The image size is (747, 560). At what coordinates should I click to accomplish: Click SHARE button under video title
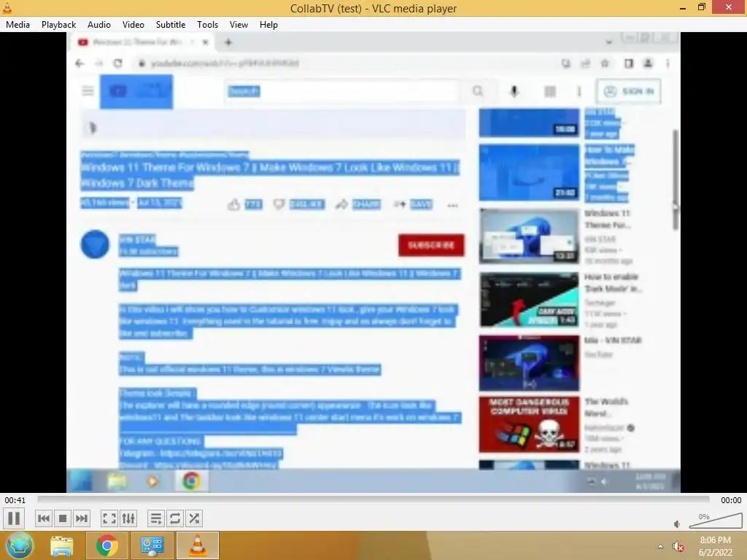point(357,204)
